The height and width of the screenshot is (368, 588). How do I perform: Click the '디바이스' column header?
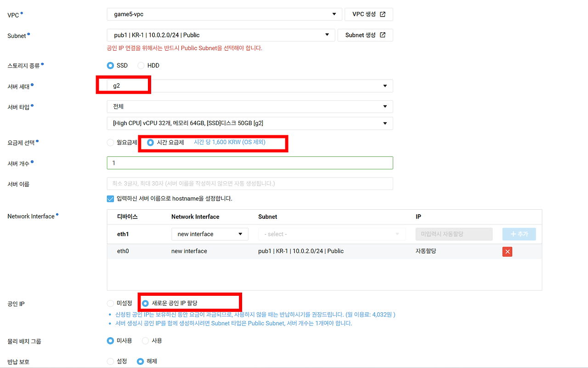[127, 217]
